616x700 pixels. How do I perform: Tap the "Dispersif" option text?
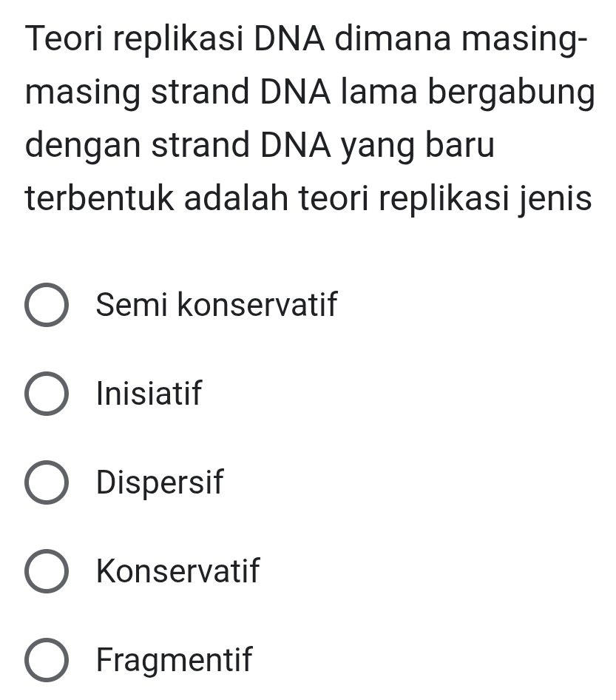pos(160,482)
